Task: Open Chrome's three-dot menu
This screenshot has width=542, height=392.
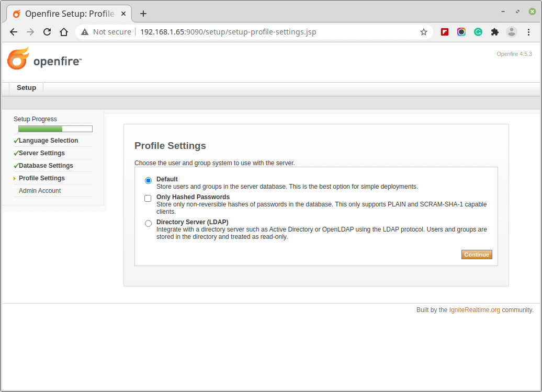Action: 529,32
